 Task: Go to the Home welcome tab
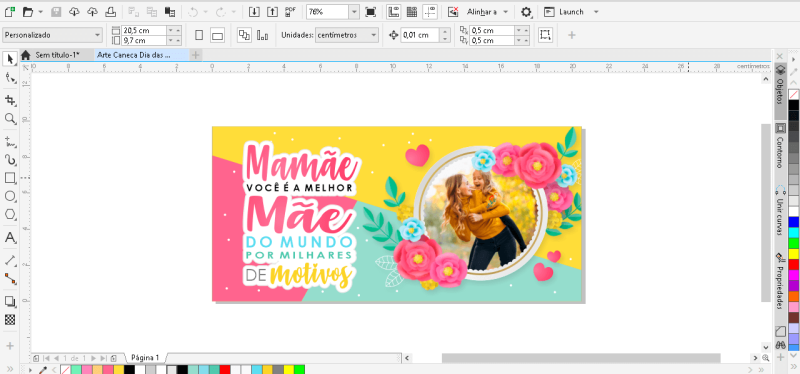pos(26,55)
